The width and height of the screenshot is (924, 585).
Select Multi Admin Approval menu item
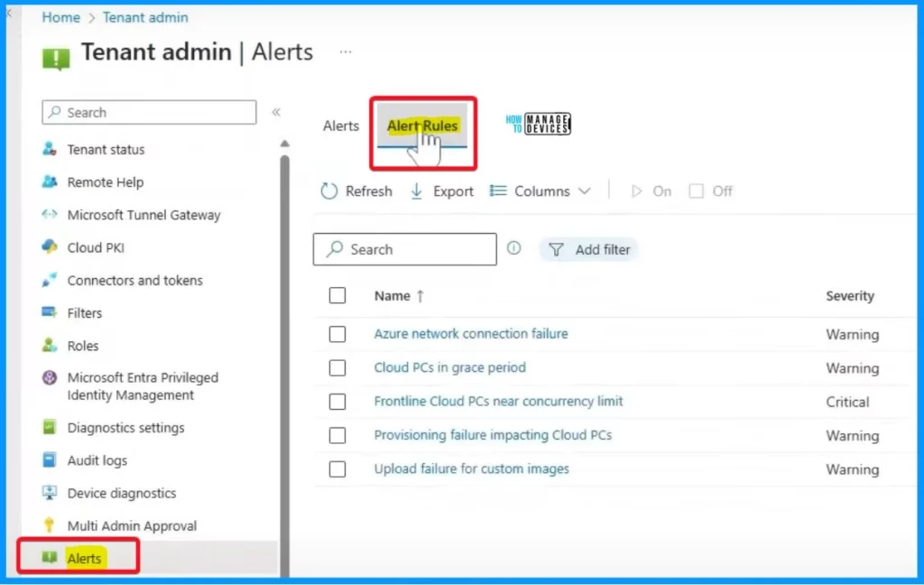(x=132, y=525)
